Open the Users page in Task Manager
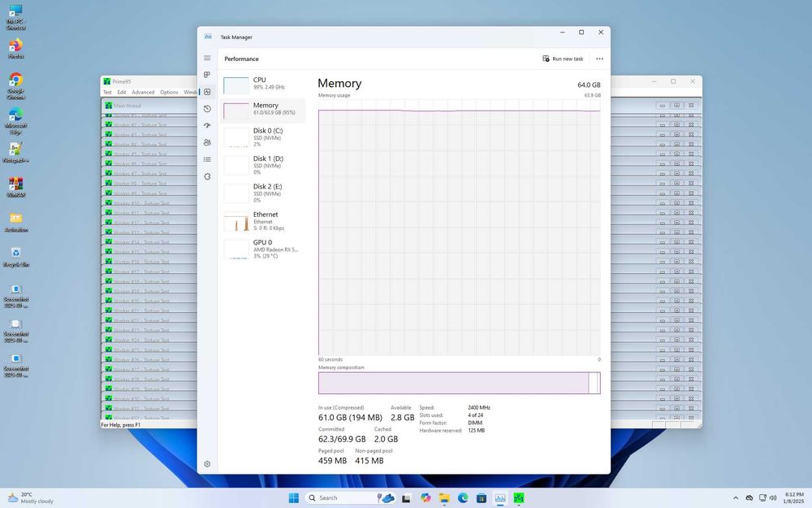The height and width of the screenshot is (508, 812). (x=207, y=142)
